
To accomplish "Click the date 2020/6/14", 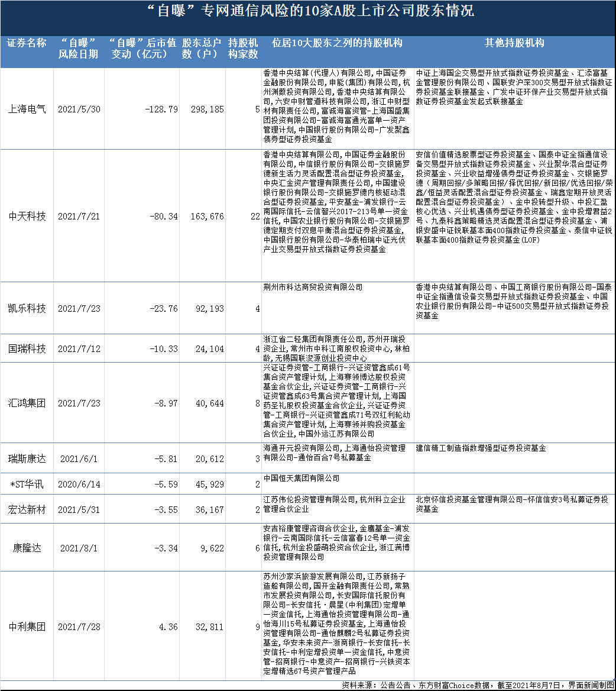I will (79, 485).
